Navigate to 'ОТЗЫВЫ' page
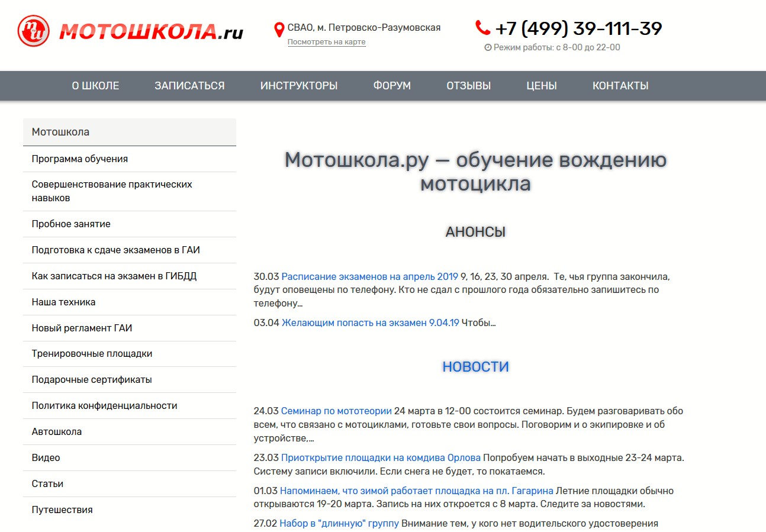Screen dimensions: 766x532 pos(469,86)
